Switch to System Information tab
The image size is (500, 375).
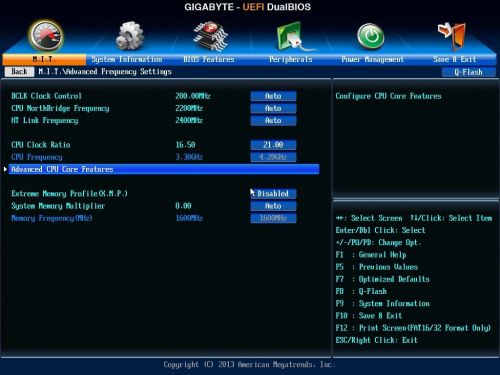(127, 59)
